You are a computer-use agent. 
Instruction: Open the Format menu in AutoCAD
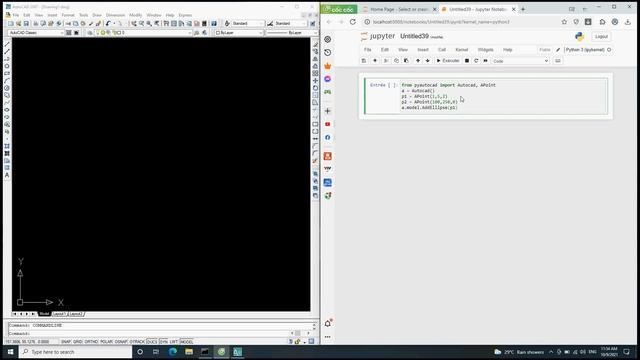[68, 15]
